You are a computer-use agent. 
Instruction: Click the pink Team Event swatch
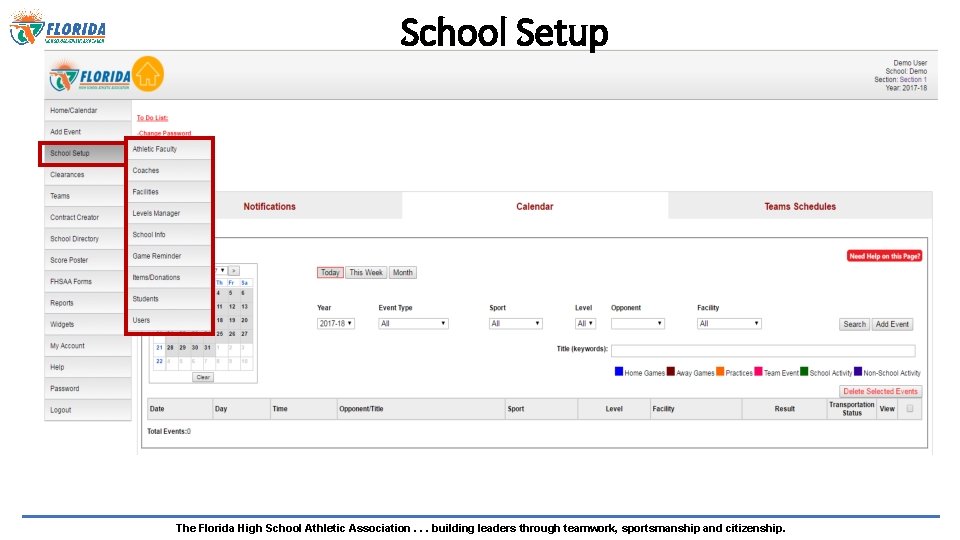click(759, 372)
